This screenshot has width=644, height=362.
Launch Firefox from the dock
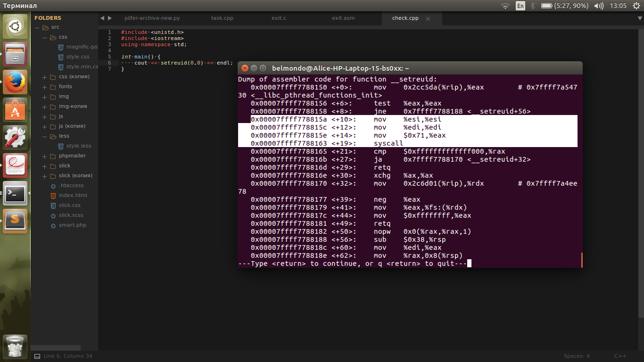point(15,82)
